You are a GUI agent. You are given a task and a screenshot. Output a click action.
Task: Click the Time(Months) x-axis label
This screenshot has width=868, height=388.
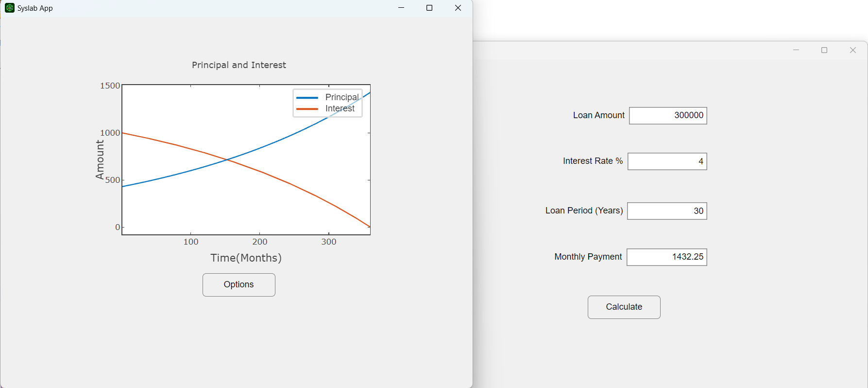click(x=246, y=258)
